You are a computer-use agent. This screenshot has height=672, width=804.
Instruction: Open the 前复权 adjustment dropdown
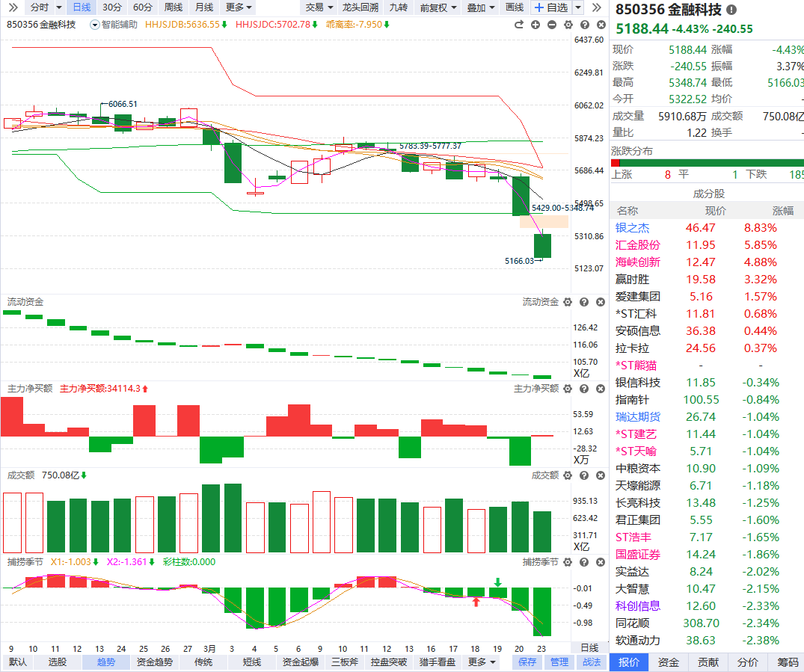(438, 7)
